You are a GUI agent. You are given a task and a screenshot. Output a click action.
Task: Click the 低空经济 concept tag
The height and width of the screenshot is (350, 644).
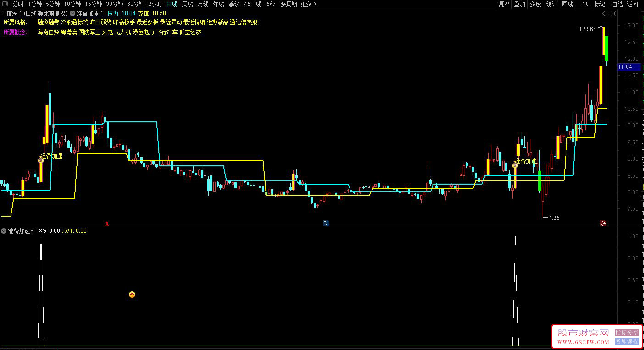pos(190,33)
